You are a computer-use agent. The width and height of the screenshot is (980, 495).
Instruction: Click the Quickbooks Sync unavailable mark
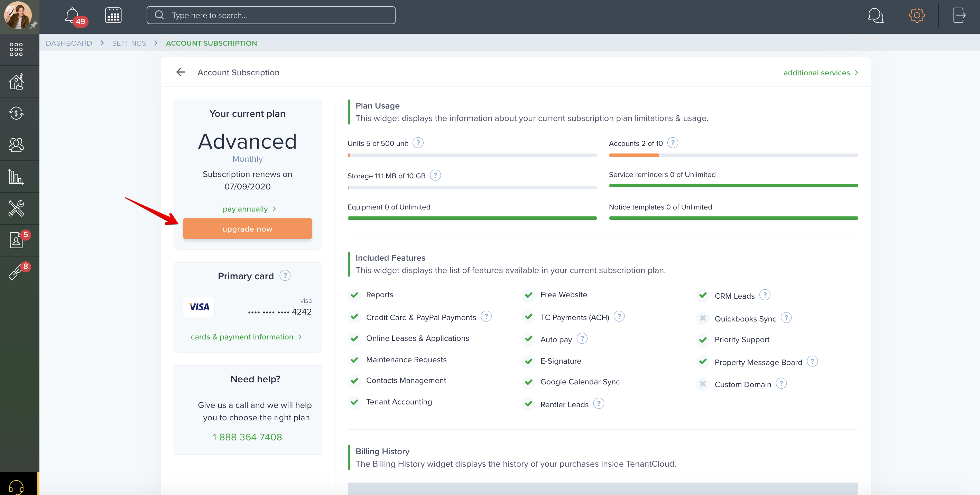(x=703, y=318)
